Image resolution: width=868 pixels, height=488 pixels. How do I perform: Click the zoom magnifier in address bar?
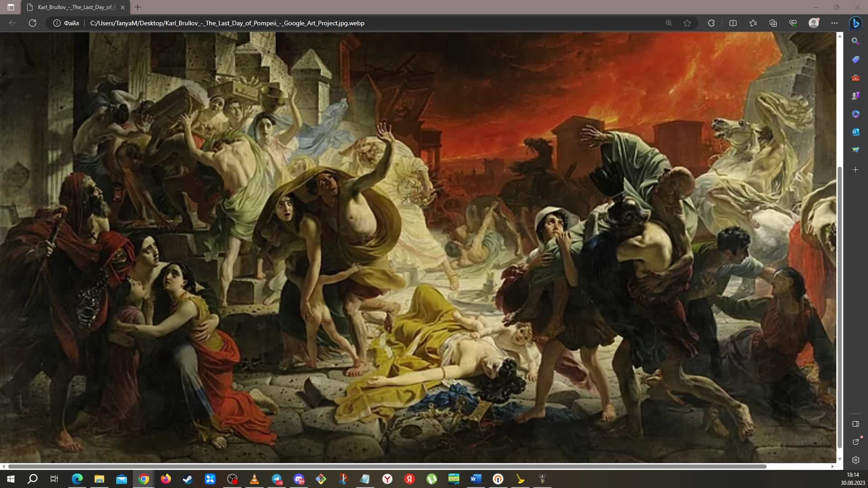point(669,23)
